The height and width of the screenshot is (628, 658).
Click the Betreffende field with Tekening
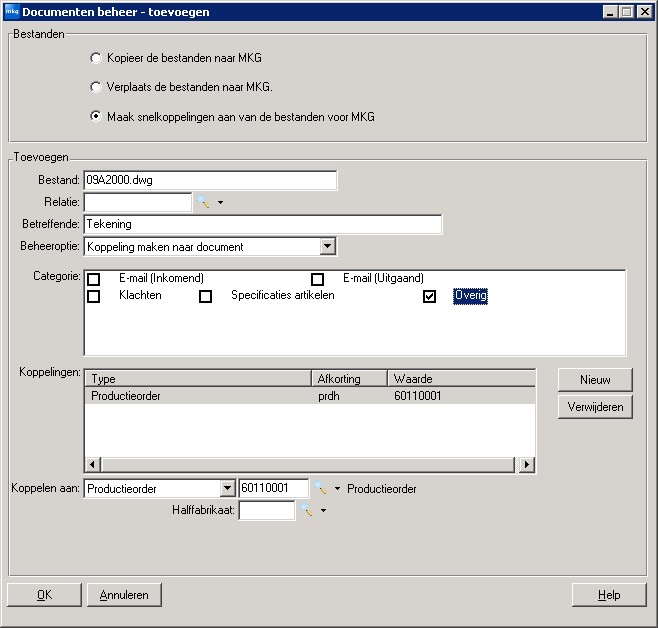(x=263, y=224)
